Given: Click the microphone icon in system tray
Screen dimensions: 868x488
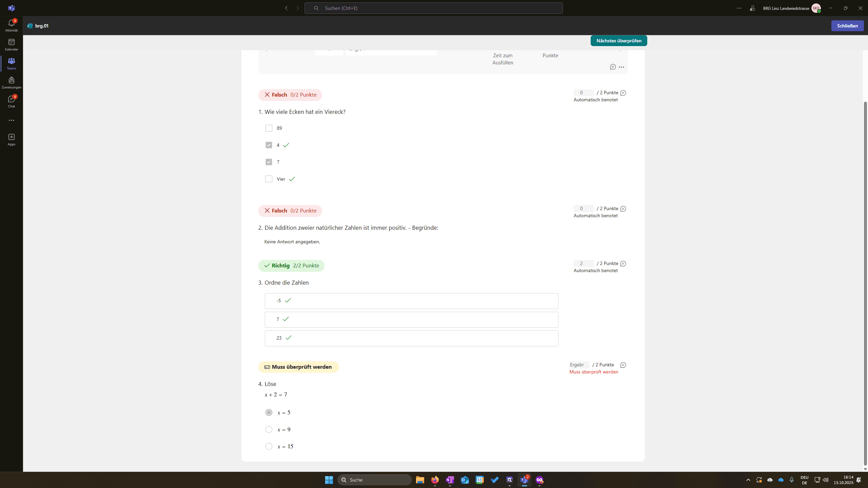Looking at the screenshot, I should pos(792,480).
